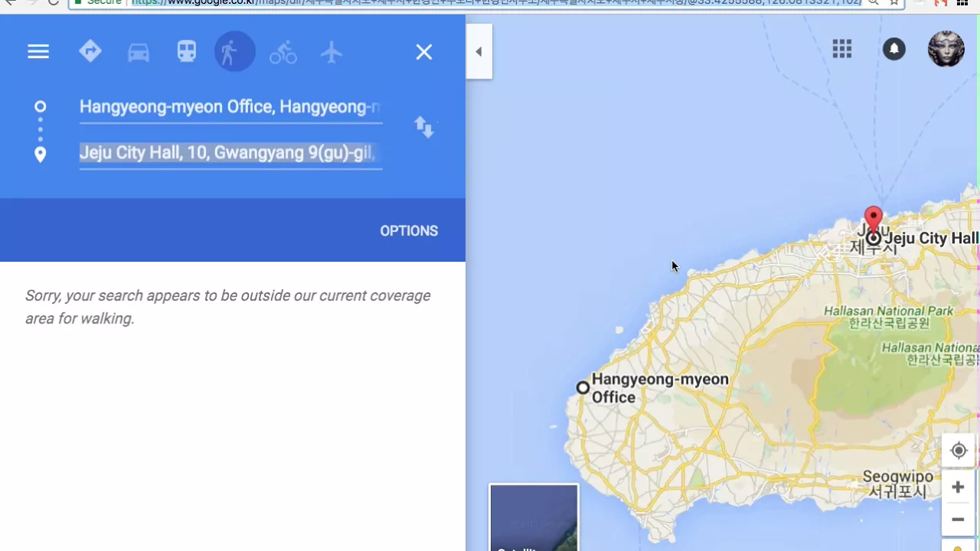Click the origin circle icon beside start field
Image resolution: width=980 pixels, height=551 pixels.
41,107
